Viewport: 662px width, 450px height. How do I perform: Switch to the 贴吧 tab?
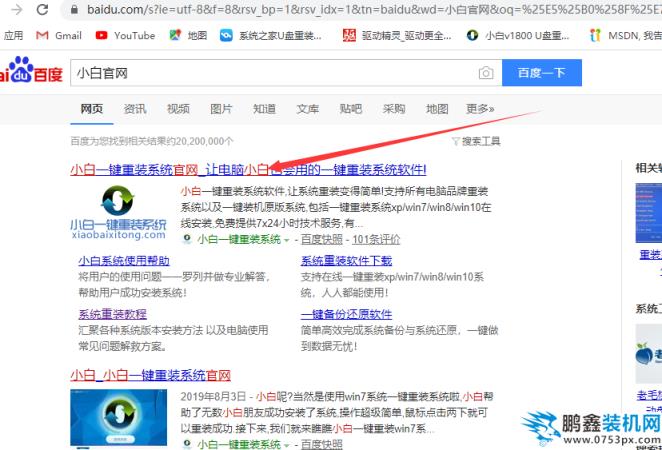351,109
